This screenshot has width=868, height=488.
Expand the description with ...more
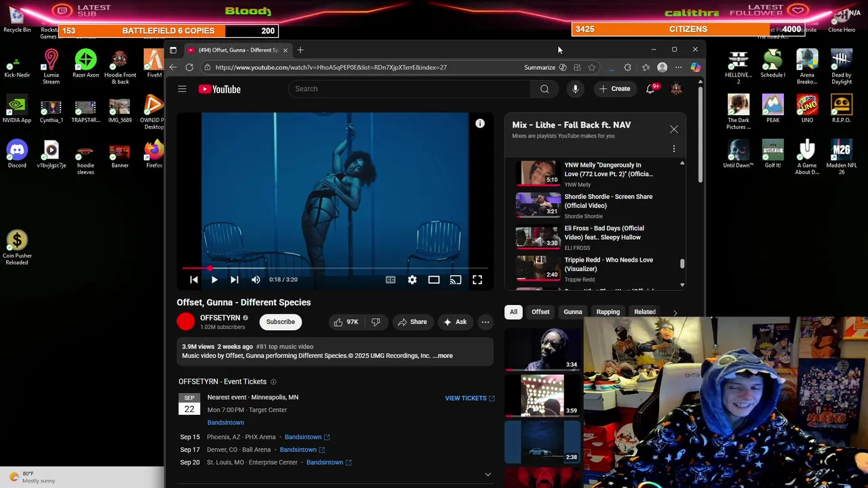443,356
